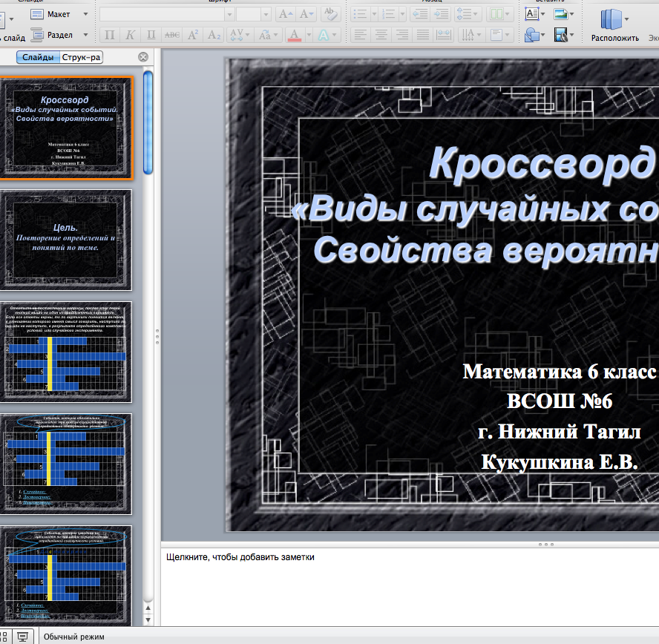The image size is (659, 644).
Task: Click the slideshow view icon in status bar
Action: [x=23, y=637]
